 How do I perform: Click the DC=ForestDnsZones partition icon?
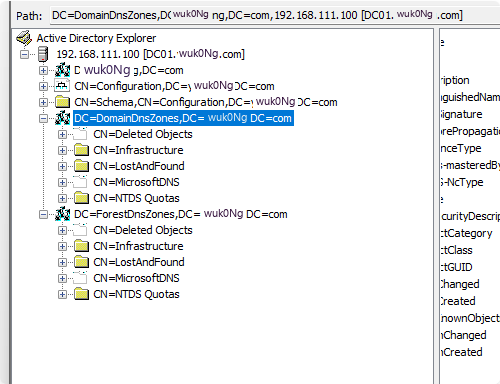(62, 214)
